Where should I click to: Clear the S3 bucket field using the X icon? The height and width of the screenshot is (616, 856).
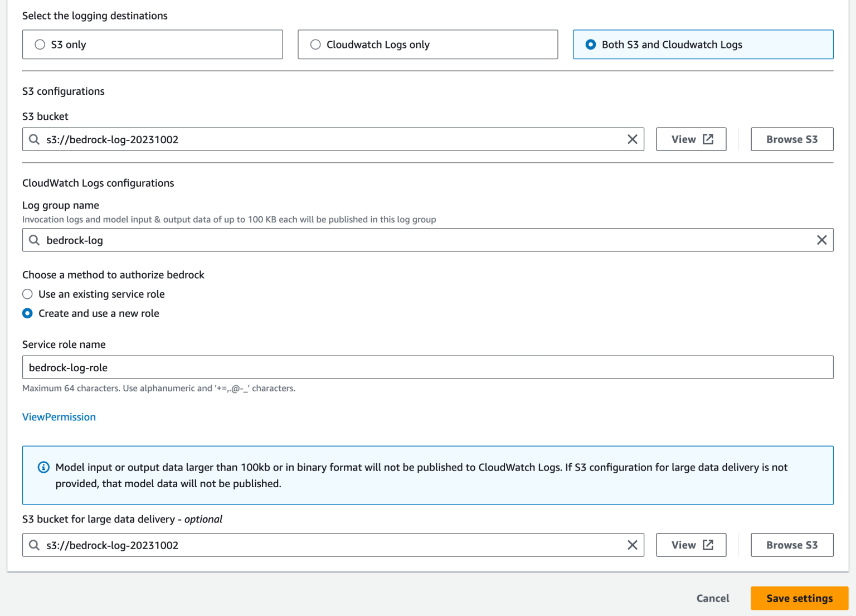click(632, 139)
